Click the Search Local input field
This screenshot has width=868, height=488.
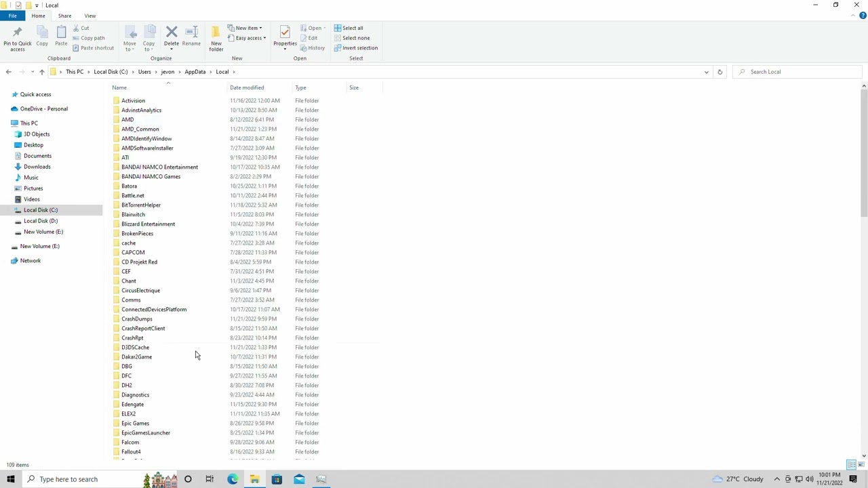point(798,72)
